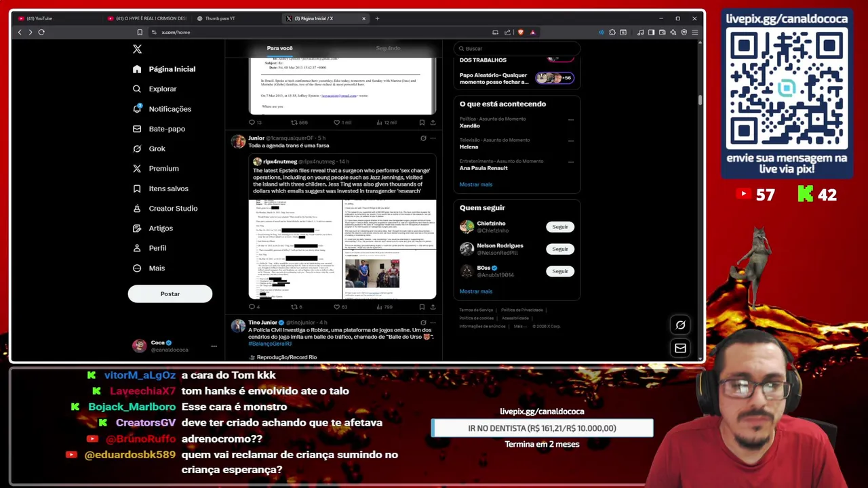Open account options dots next to Coca
The image size is (868, 488).
[214, 346]
